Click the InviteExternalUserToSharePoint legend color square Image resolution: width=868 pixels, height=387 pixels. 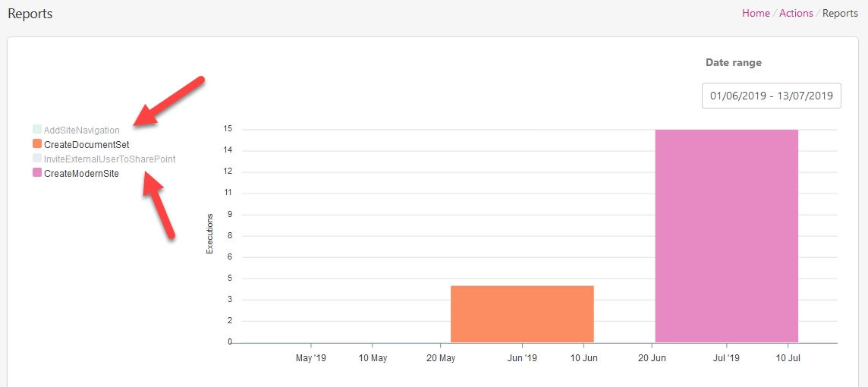point(37,159)
